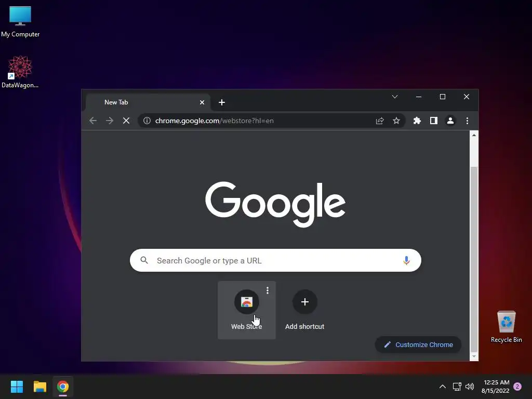Open the Web Store shortcut options menu
This screenshot has width=532, height=399.
click(x=268, y=290)
